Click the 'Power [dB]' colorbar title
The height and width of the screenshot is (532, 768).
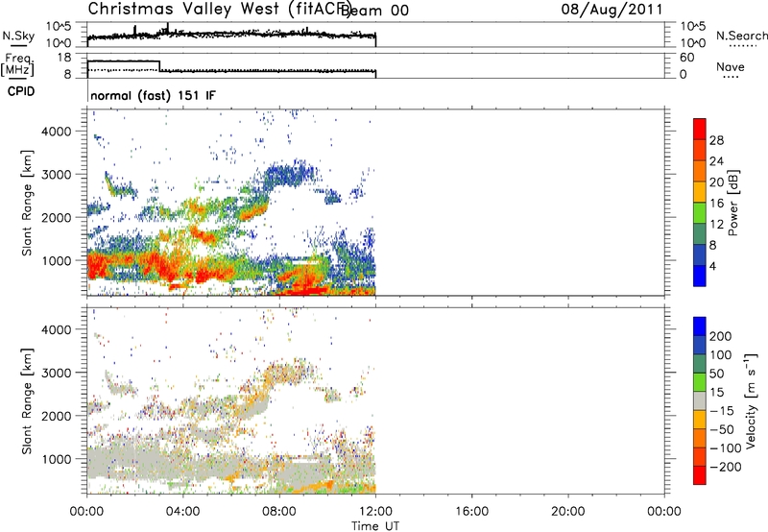[x=732, y=203]
